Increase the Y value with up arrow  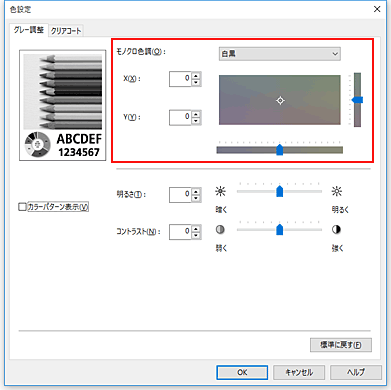pos(196,114)
